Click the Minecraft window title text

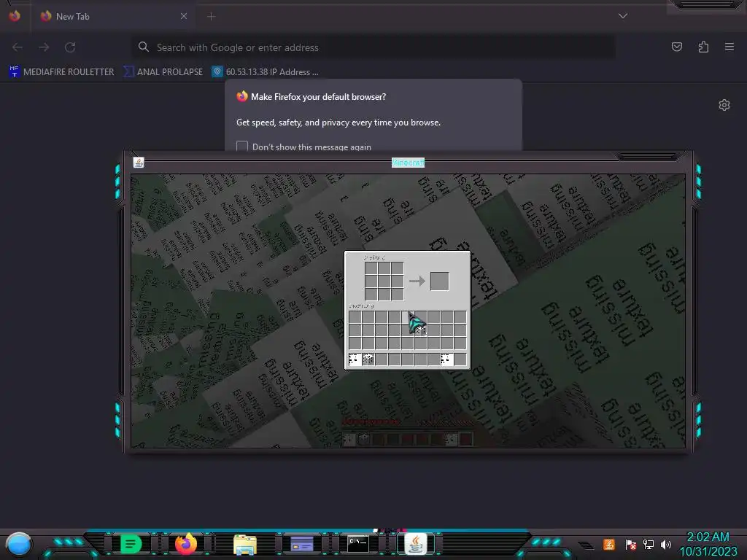pos(408,163)
